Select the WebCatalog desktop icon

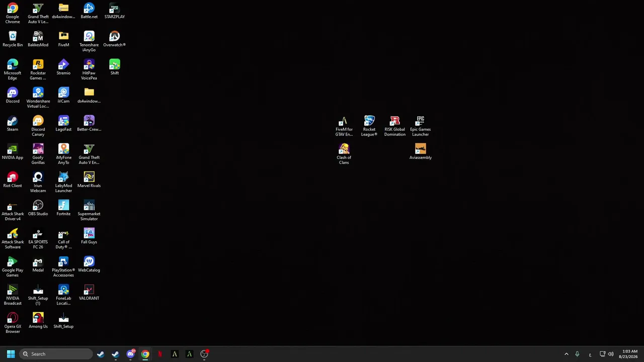click(x=89, y=264)
